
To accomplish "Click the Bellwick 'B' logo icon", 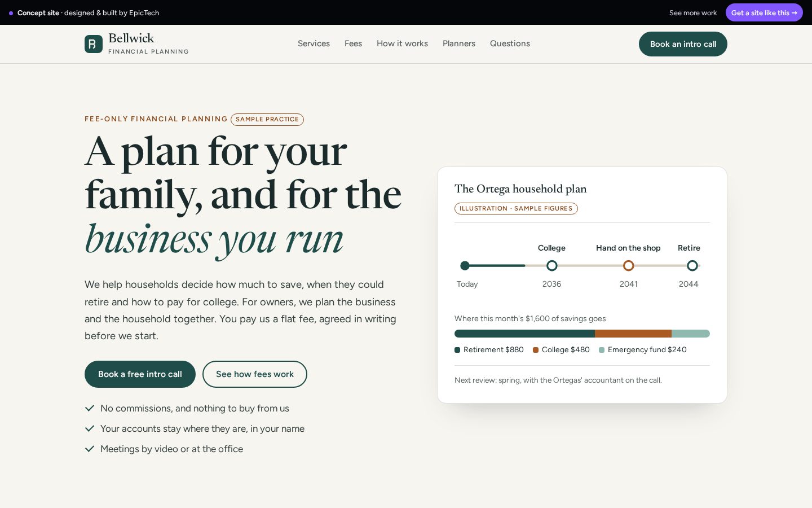I will pyautogui.click(x=94, y=44).
